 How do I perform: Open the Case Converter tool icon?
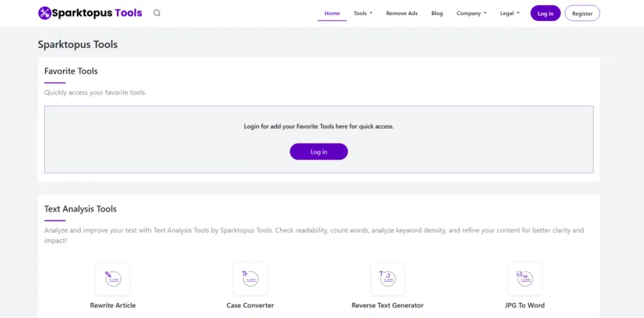250,278
